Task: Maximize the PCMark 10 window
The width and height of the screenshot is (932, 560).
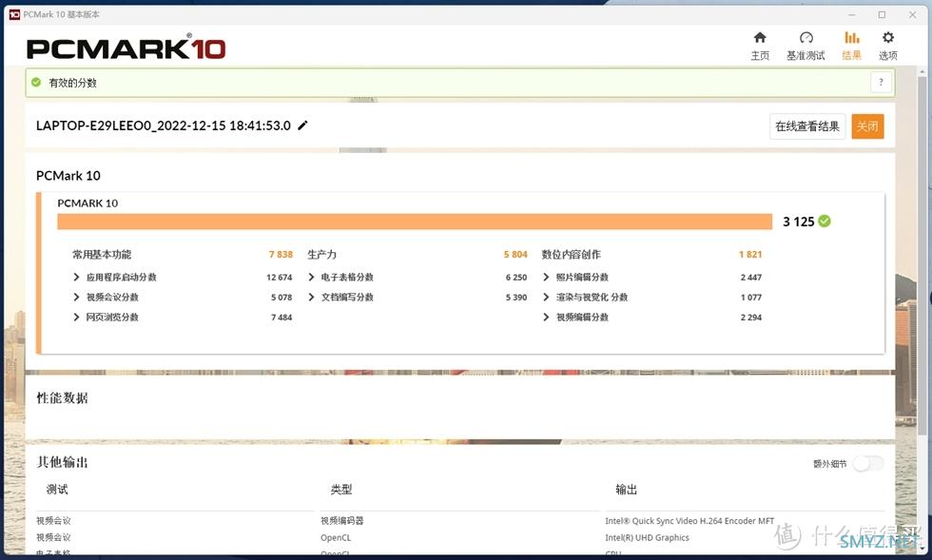Action: point(883,14)
